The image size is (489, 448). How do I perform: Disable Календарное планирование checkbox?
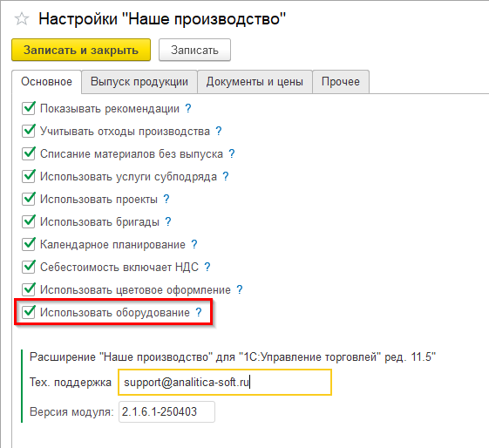tap(29, 244)
